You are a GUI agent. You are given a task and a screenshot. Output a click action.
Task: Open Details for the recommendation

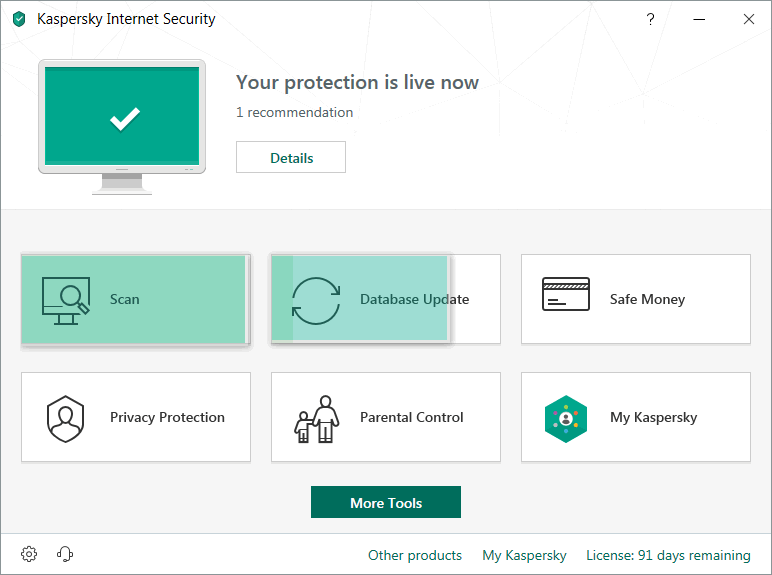click(x=291, y=158)
